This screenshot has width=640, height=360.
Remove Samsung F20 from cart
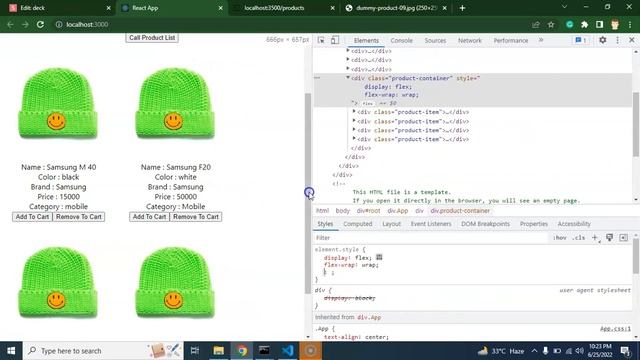point(196,217)
